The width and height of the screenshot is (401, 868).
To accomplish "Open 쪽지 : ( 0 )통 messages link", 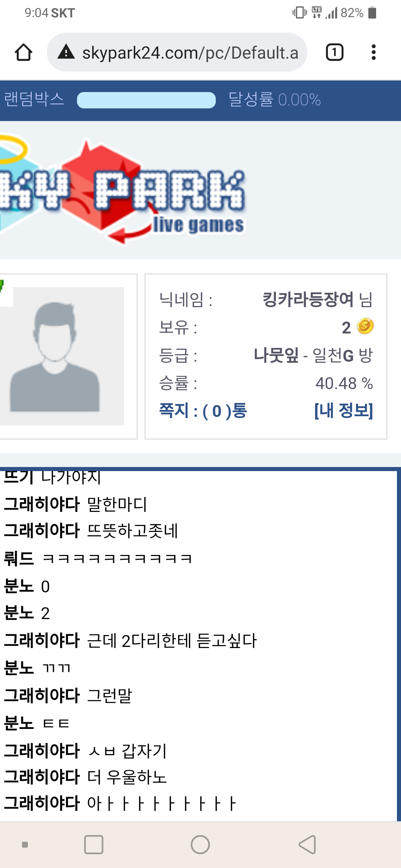I will tap(203, 411).
